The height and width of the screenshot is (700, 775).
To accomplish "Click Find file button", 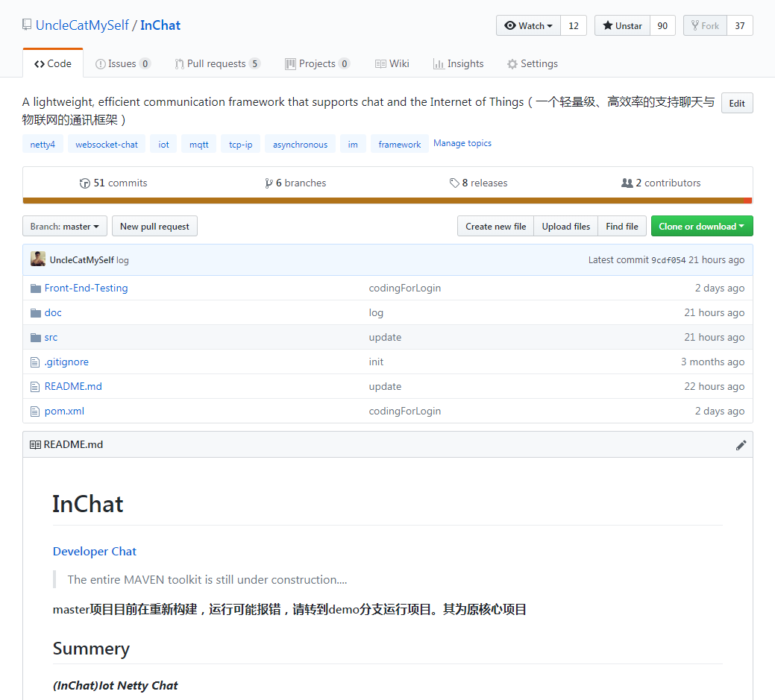I will (622, 227).
